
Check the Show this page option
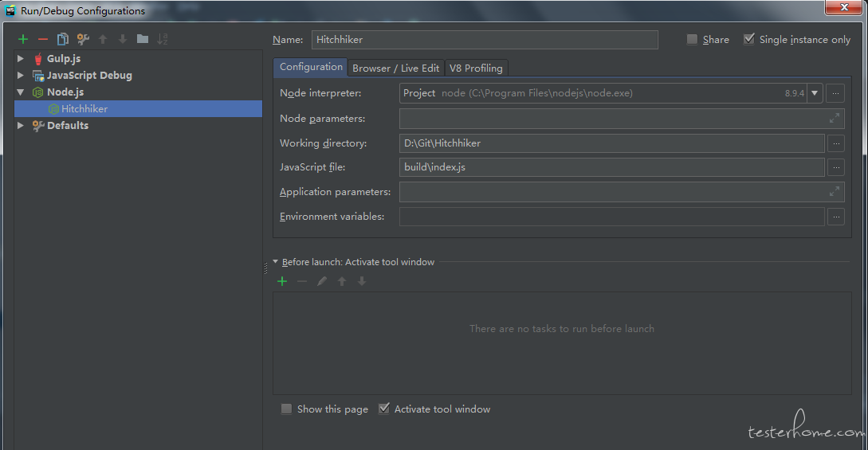[286, 409]
